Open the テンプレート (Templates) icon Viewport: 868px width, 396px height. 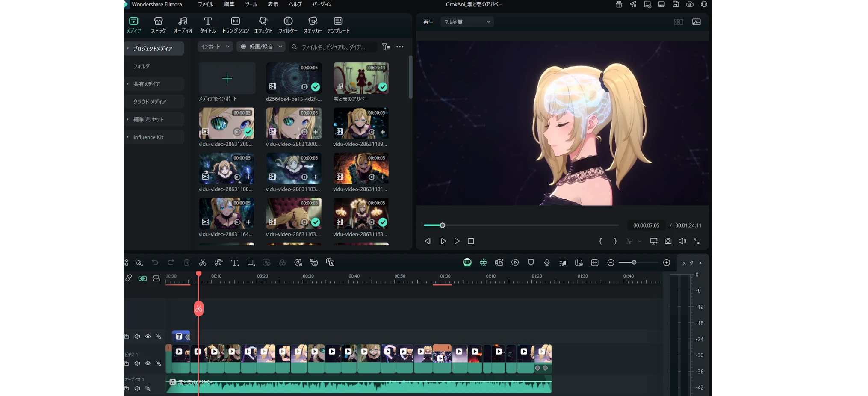click(x=338, y=25)
